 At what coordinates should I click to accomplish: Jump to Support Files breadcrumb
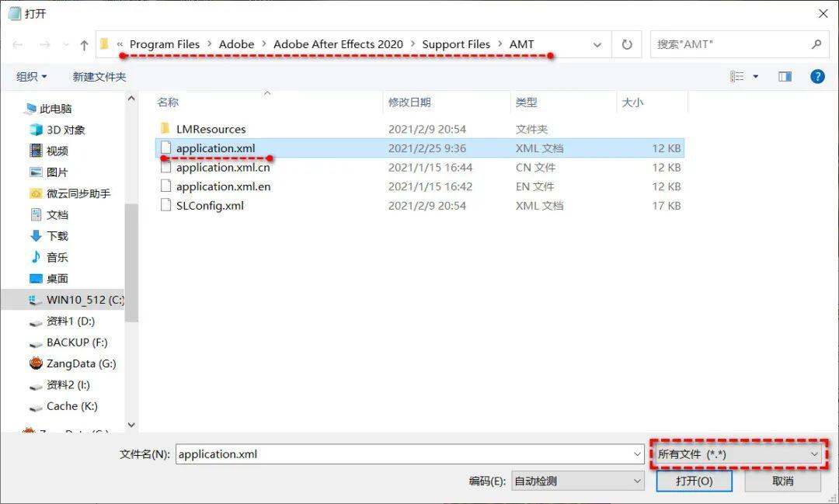pyautogui.click(x=456, y=44)
